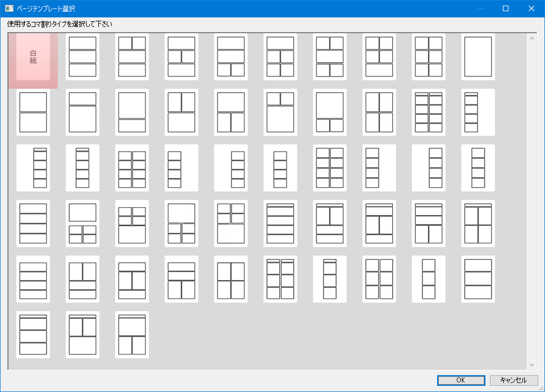Pick the fifth-row 2x2 four-panel grid
This screenshot has width=545, height=392.
[231, 279]
